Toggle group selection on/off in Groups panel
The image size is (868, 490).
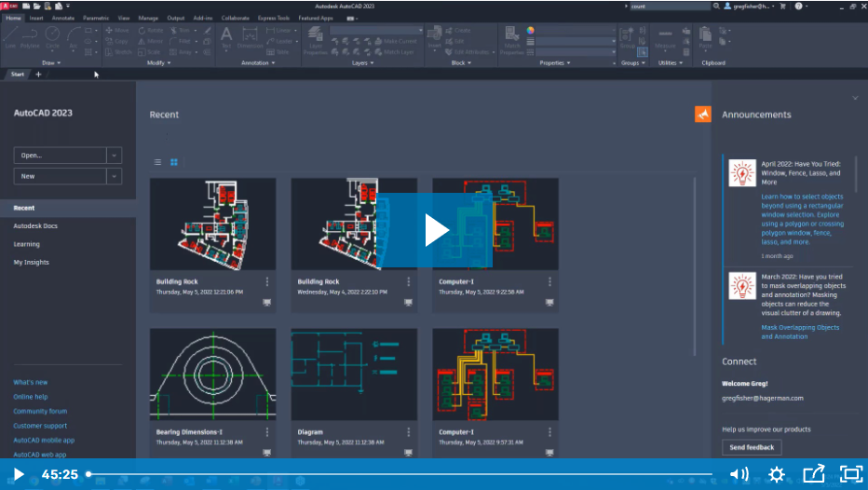(642, 52)
